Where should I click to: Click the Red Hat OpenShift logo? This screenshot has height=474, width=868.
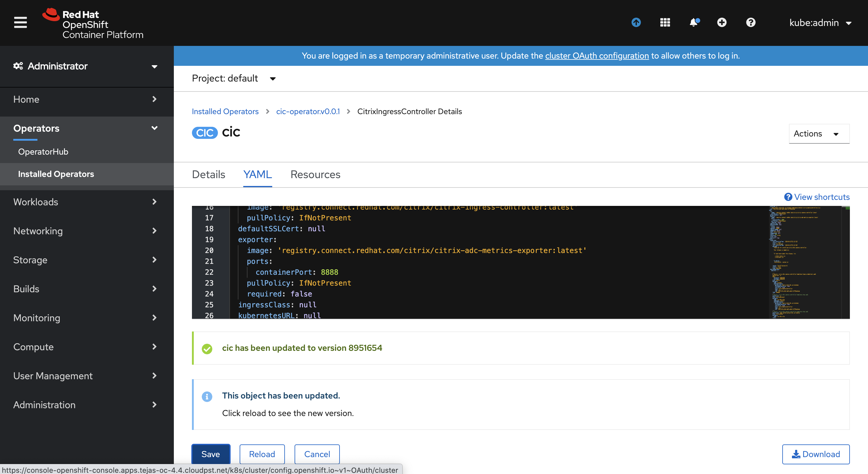(93, 24)
